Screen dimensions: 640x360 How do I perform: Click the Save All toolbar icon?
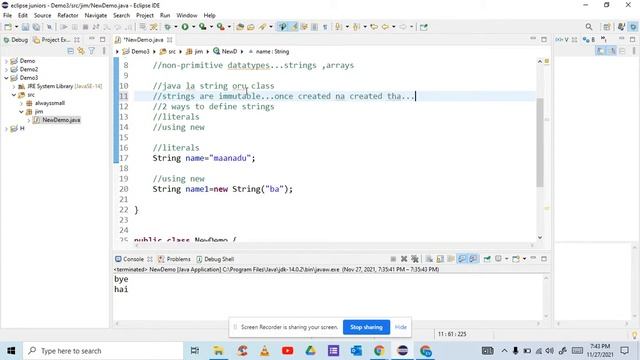(x=36, y=27)
